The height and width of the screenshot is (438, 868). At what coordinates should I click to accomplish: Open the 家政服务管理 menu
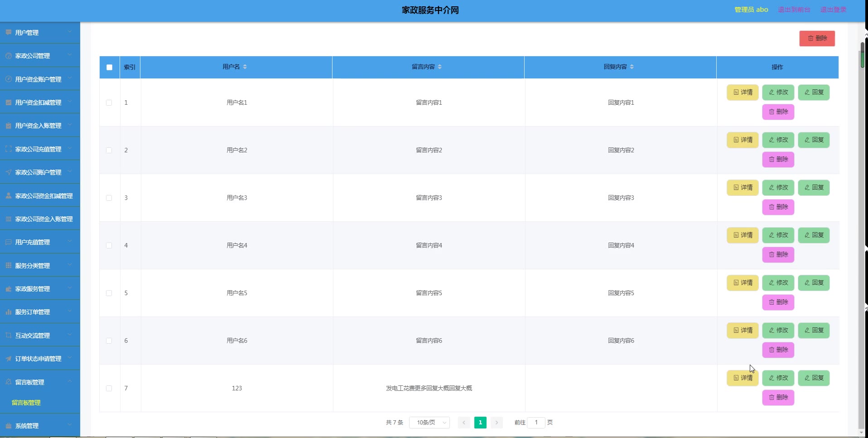tap(40, 289)
